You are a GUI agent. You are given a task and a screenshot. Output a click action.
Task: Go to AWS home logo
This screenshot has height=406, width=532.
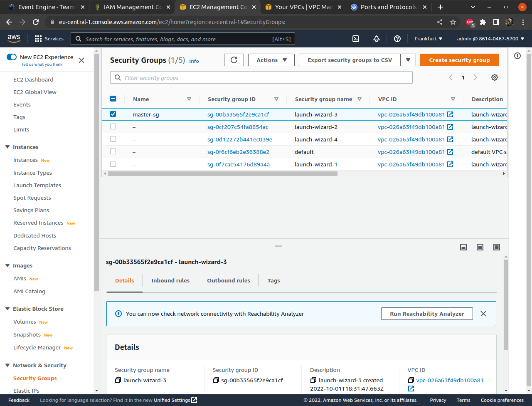pos(14,38)
